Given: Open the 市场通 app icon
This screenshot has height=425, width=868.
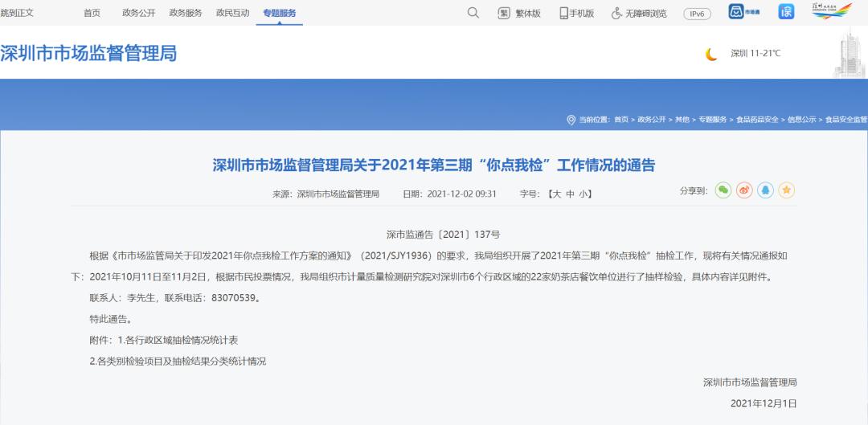Looking at the screenshot, I should coord(744,12).
